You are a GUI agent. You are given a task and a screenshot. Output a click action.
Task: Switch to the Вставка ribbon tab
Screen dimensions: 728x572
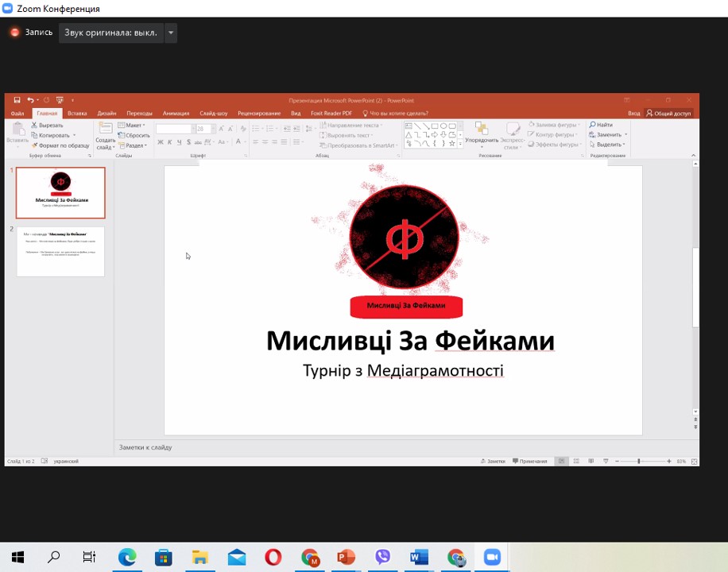pos(77,114)
